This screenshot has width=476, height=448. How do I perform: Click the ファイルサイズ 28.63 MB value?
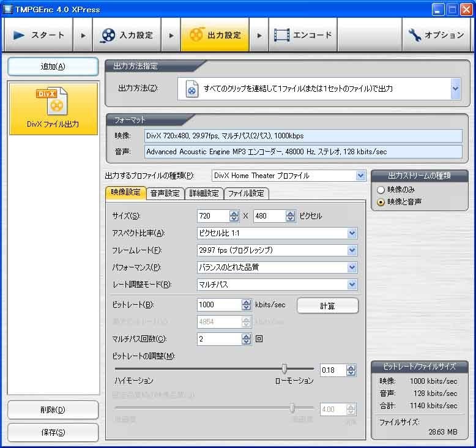pos(442,432)
